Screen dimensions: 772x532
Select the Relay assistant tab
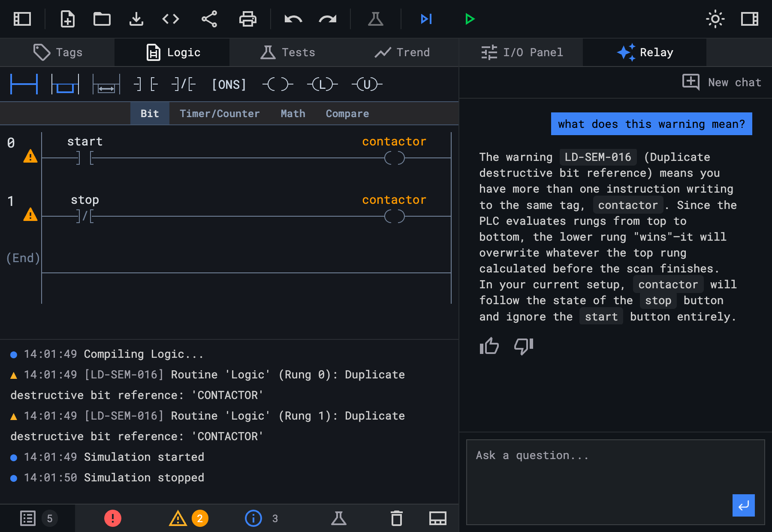pyautogui.click(x=645, y=52)
